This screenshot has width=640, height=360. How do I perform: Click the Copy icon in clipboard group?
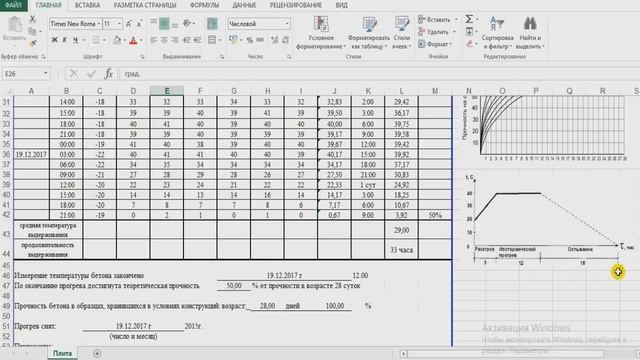pos(33,31)
